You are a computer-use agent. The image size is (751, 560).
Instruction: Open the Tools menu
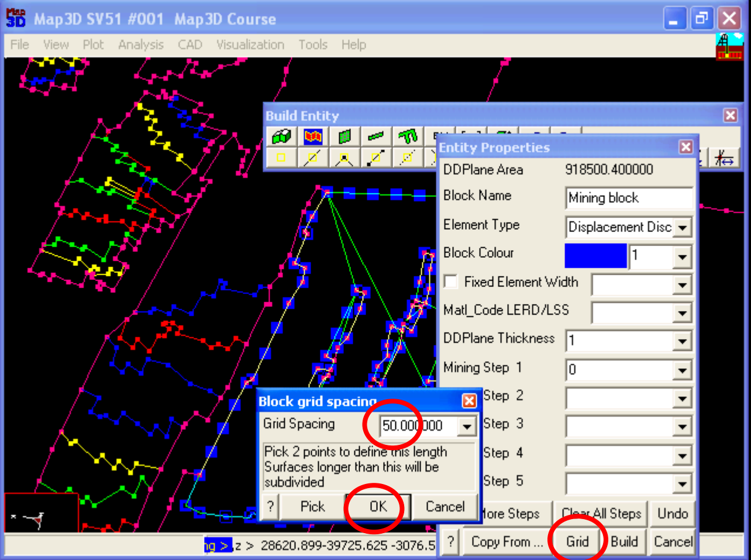point(313,44)
